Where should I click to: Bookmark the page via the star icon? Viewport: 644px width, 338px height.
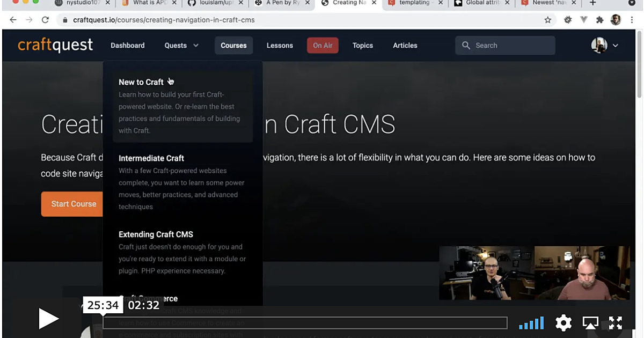pyautogui.click(x=547, y=19)
